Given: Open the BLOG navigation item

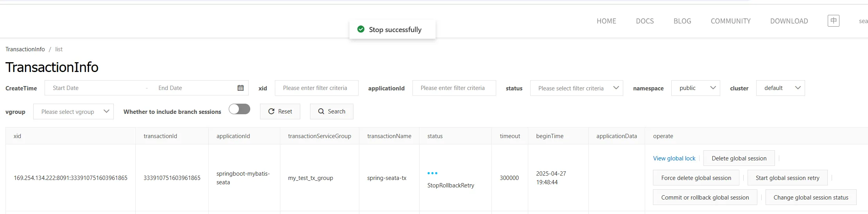Looking at the screenshot, I should coord(682,21).
